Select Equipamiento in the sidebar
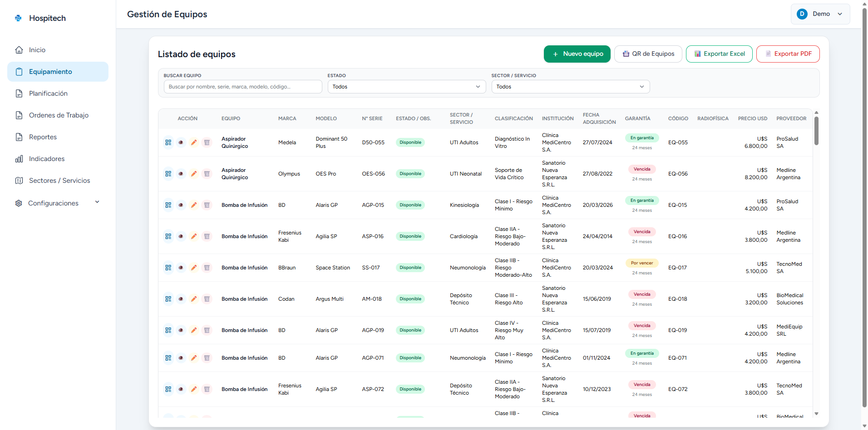This screenshot has width=868, height=430. (x=58, y=72)
